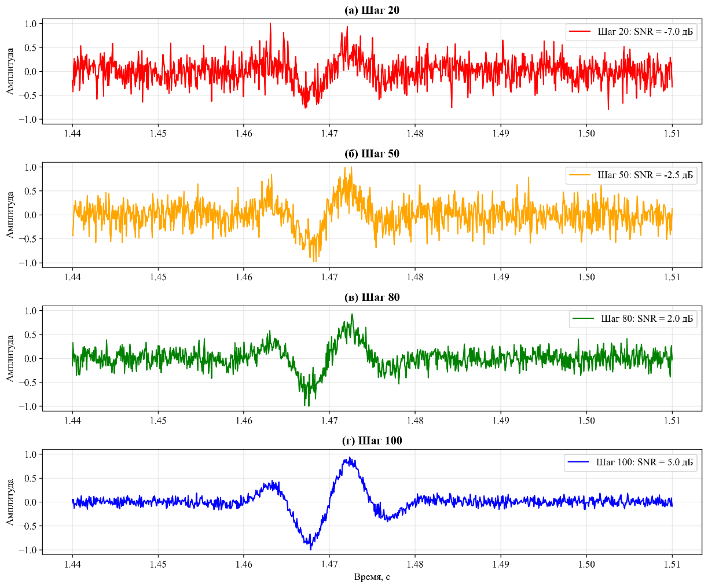The image size is (708, 588).
Task: Click the red legend line swatch
Action: [x=581, y=32]
